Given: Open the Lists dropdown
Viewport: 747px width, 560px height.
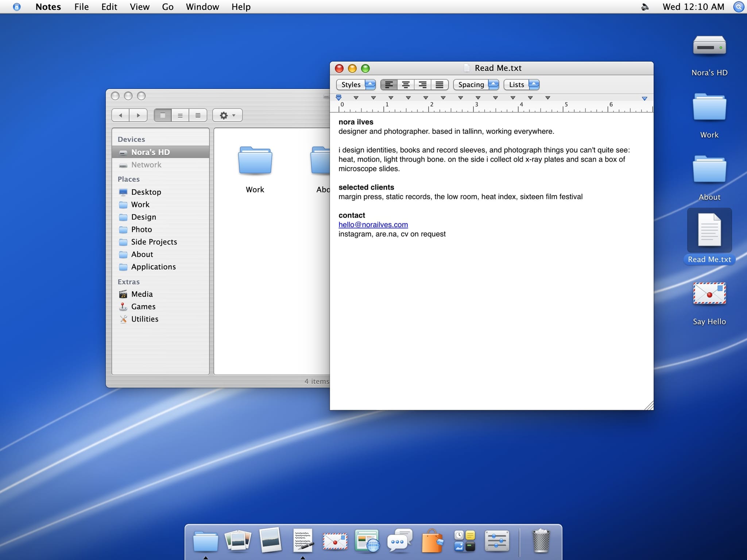Looking at the screenshot, I should [x=522, y=85].
